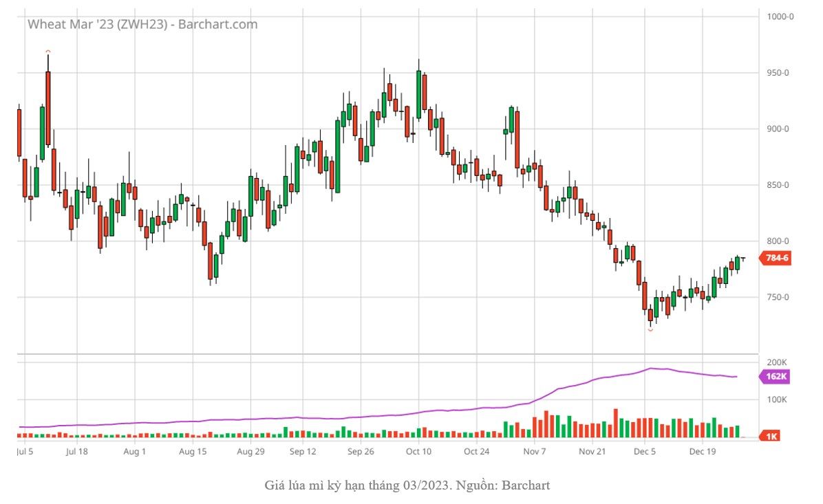This screenshot has width=823, height=504.
Task: Select the 800-0 price axis label
Action: pos(778,241)
